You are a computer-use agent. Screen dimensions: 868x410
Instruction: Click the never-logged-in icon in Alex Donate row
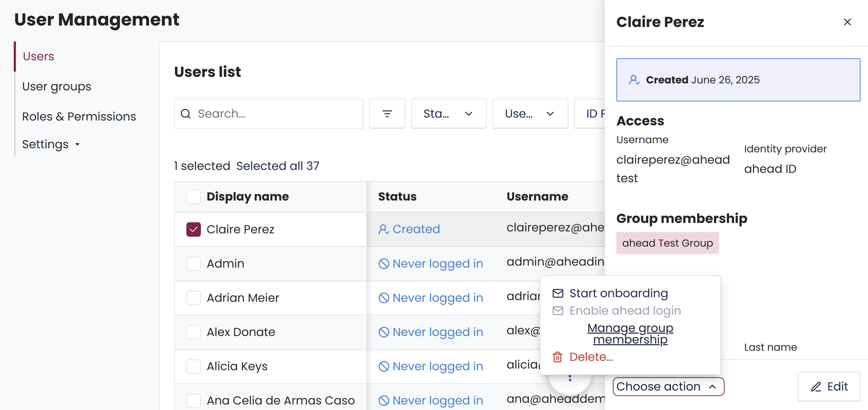[x=384, y=332]
